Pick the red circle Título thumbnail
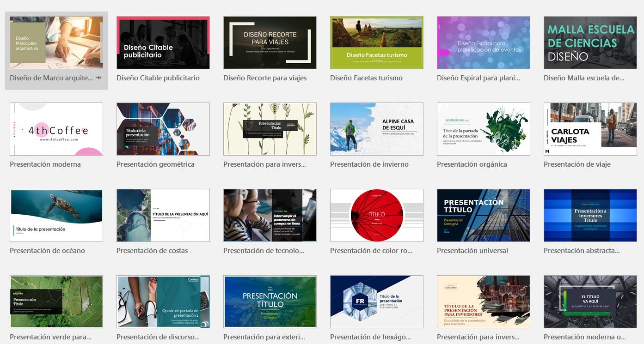The width and height of the screenshot is (644, 344). [x=377, y=215]
